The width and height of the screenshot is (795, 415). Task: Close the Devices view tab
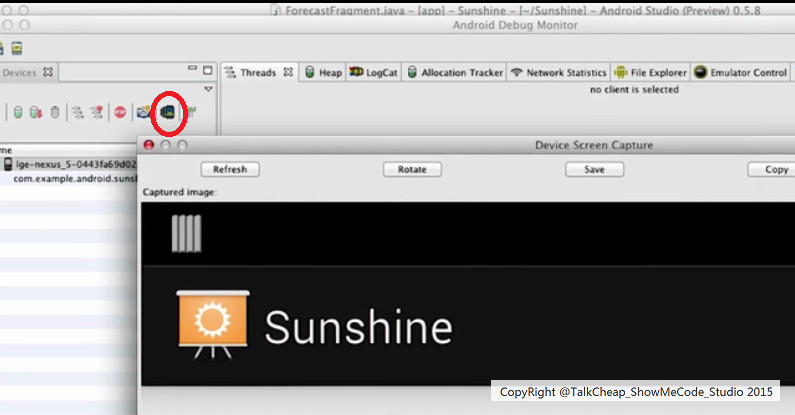pos(48,72)
